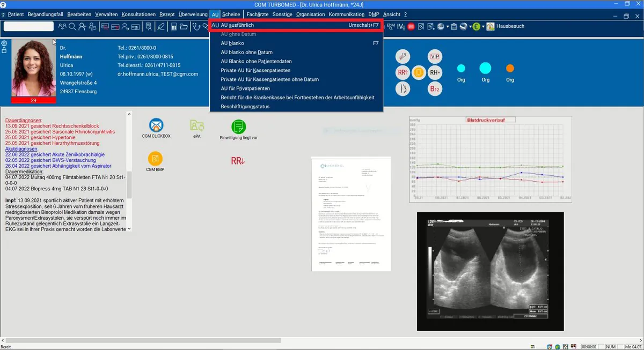644x350 pixels.
Task: Open dropdown arrow left of the clipboard toolbar icon
Action: click(x=447, y=26)
